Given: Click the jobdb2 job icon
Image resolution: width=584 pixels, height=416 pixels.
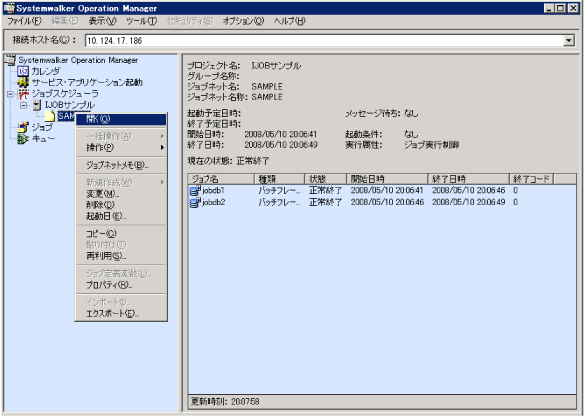Looking at the screenshot, I should [x=195, y=202].
